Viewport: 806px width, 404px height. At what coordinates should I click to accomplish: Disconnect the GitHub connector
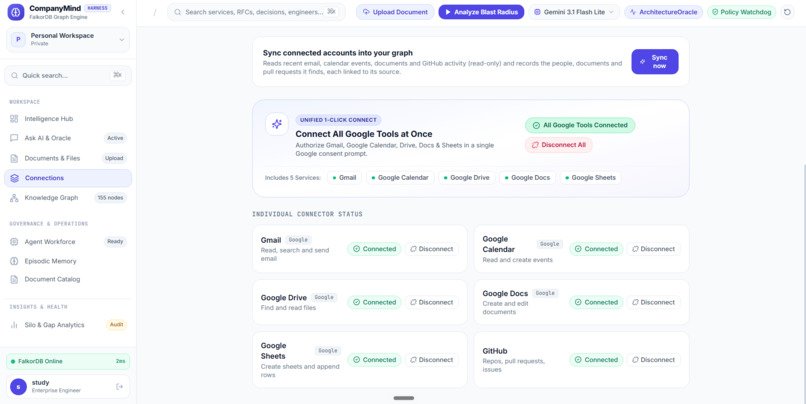click(654, 360)
